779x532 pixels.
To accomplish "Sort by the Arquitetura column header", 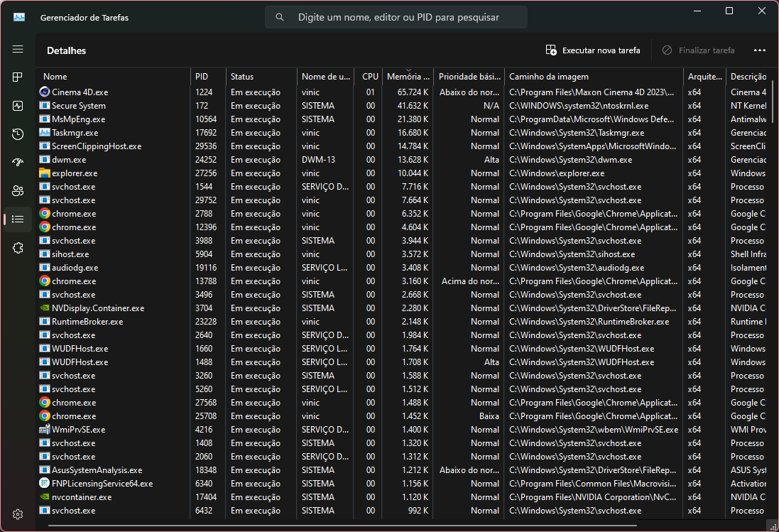I will [x=705, y=77].
